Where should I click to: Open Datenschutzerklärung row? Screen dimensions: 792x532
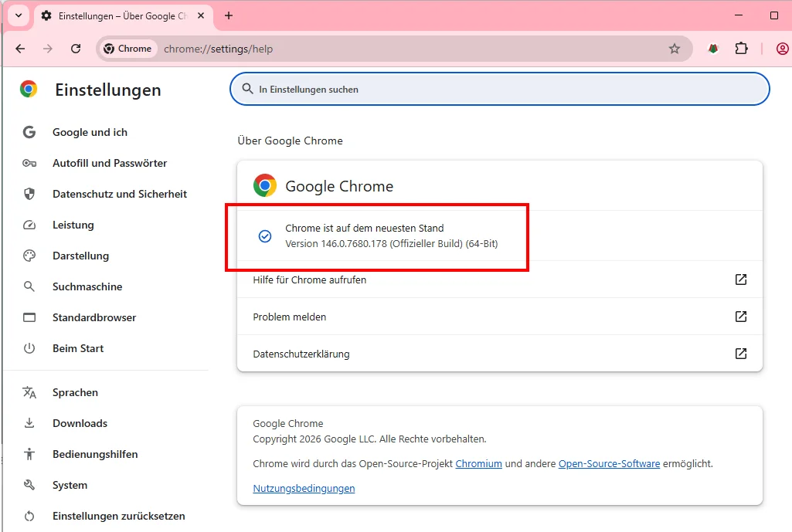500,354
